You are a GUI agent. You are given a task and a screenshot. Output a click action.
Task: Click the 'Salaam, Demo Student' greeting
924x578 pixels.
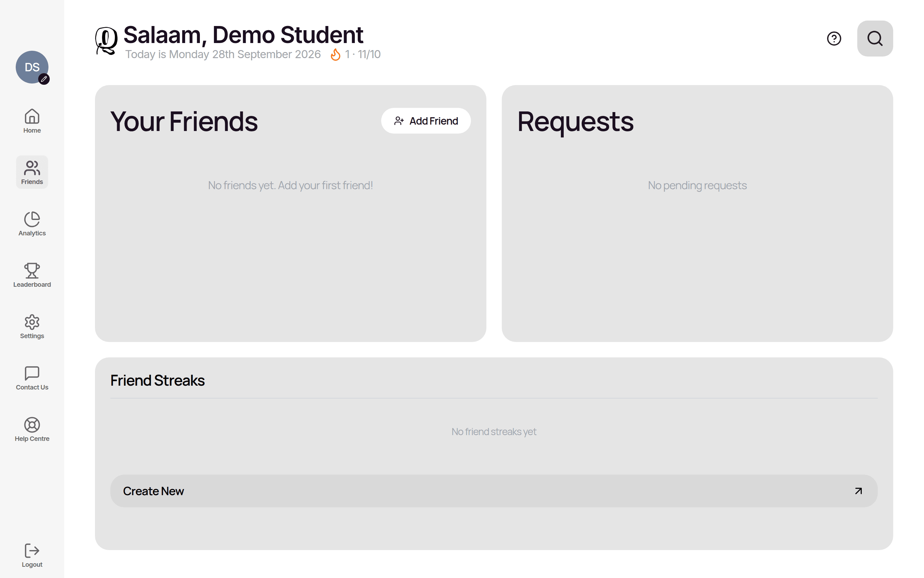point(243,35)
